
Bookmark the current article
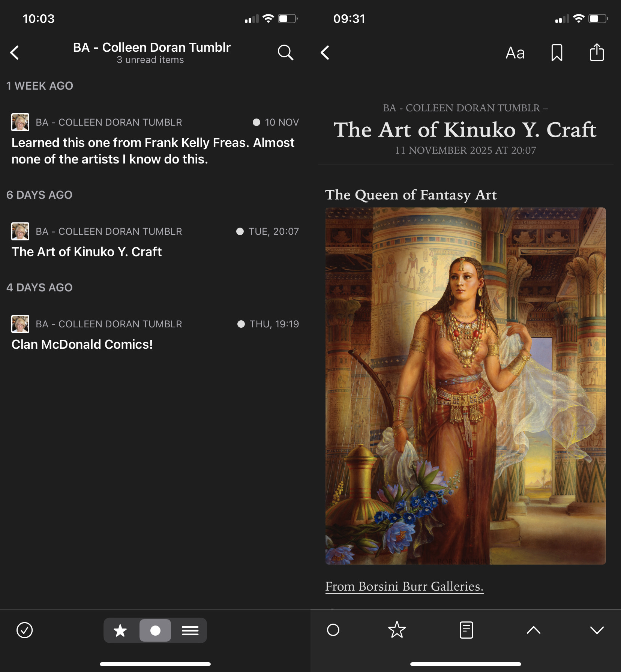pyautogui.click(x=556, y=53)
